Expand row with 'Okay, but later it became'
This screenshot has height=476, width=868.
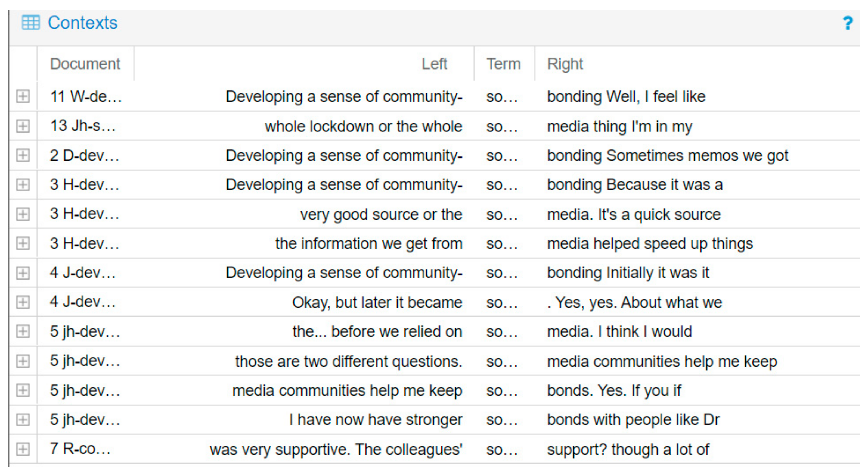[23, 302]
